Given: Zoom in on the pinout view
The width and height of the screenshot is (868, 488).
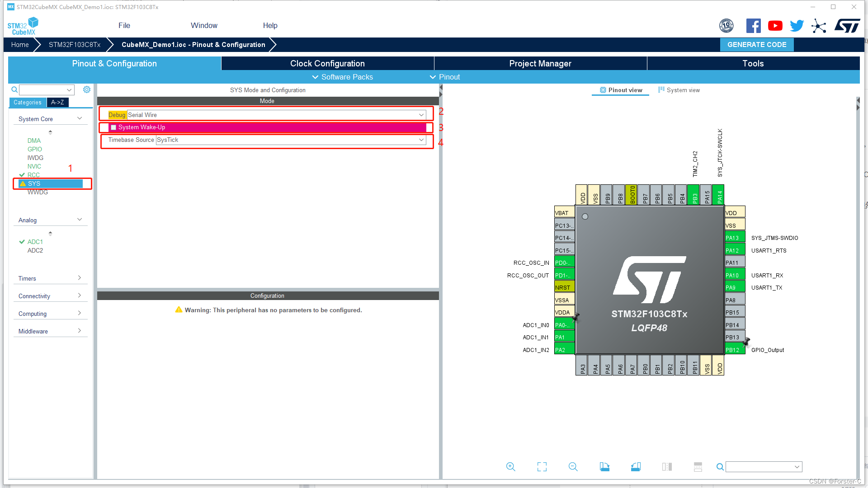Looking at the screenshot, I should 510,466.
